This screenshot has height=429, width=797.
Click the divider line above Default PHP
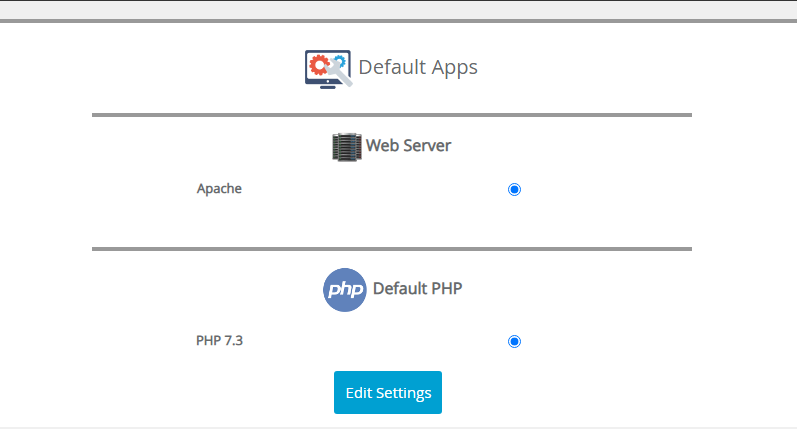point(392,249)
